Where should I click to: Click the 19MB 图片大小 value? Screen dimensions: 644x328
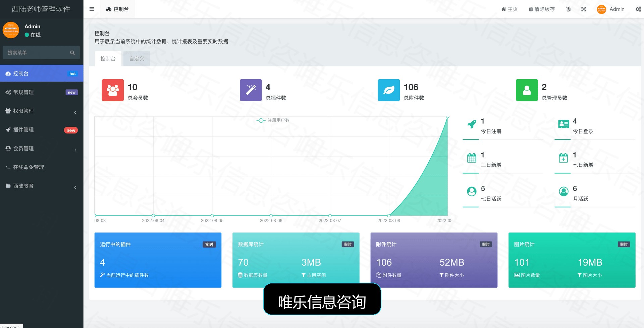(x=590, y=262)
